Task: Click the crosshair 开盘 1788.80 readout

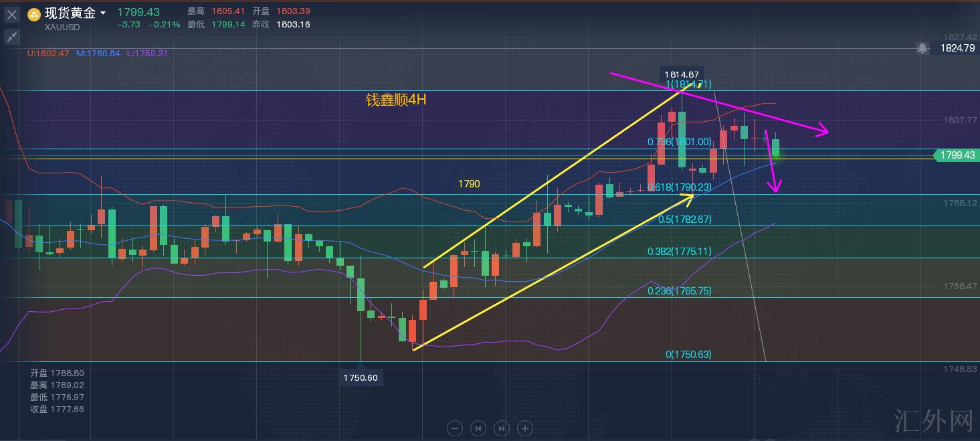Action: pos(57,373)
